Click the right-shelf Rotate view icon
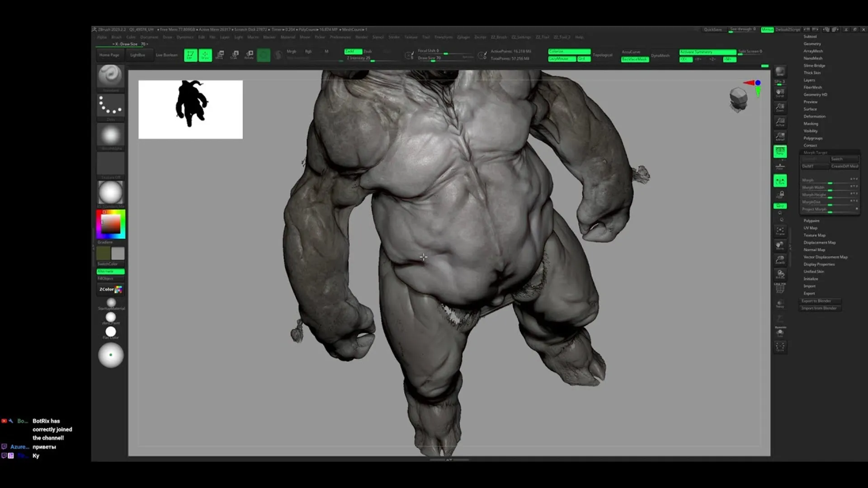 coord(780,275)
